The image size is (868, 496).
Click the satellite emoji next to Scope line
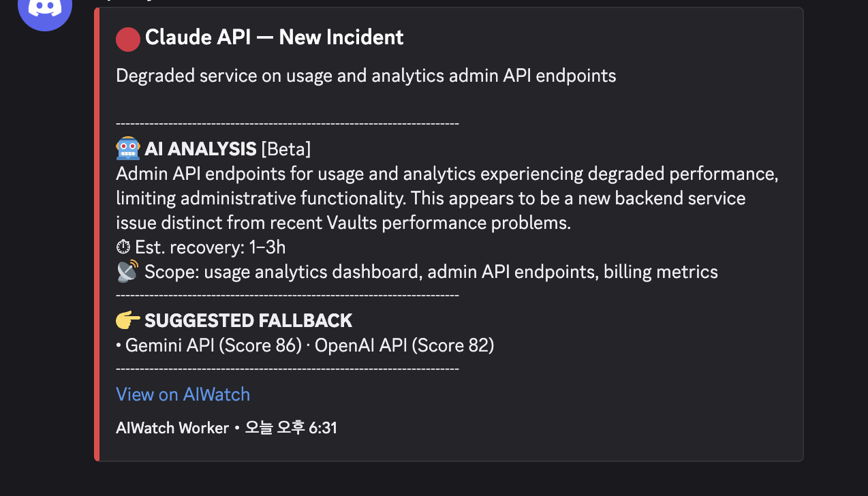(125, 270)
